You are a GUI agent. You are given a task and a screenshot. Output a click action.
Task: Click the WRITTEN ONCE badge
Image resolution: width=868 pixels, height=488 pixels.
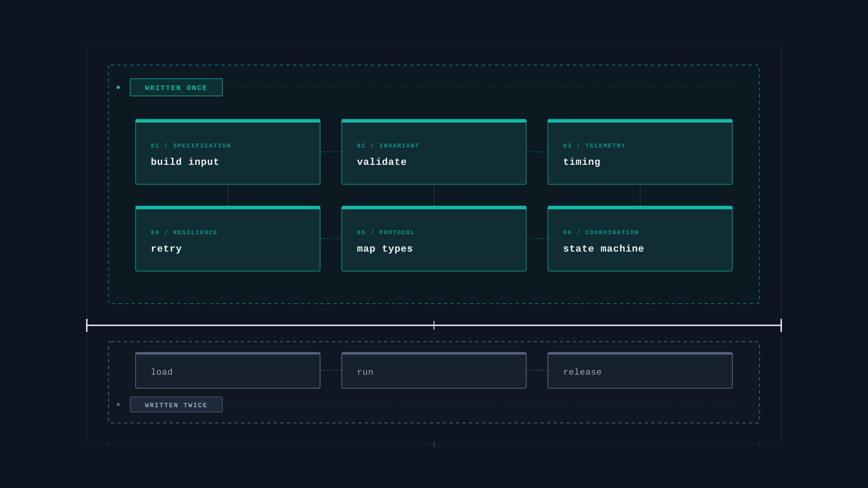click(176, 87)
